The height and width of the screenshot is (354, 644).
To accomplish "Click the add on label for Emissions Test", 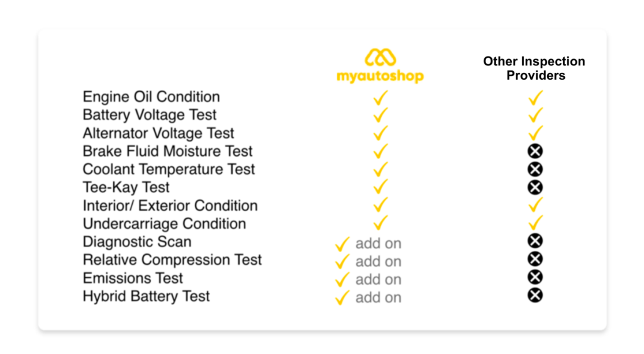I will tap(378, 280).
